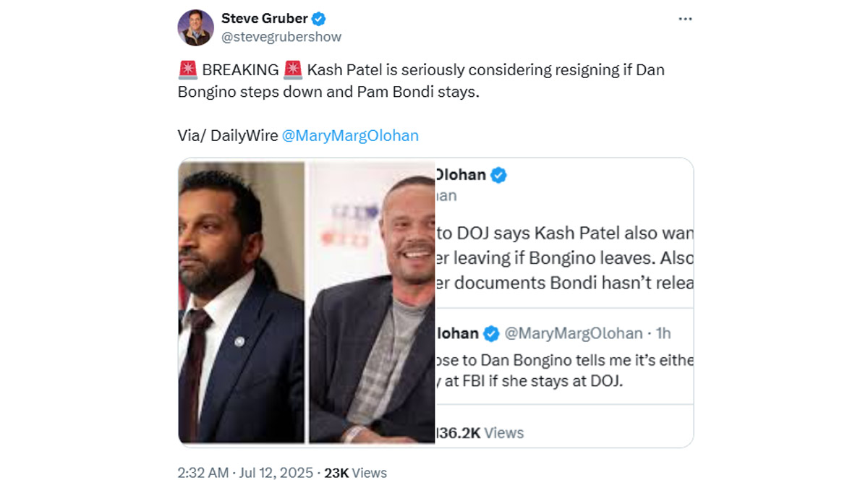Click the second siren emoji after BREAKING
The width and height of the screenshot is (868, 488).
point(293,70)
